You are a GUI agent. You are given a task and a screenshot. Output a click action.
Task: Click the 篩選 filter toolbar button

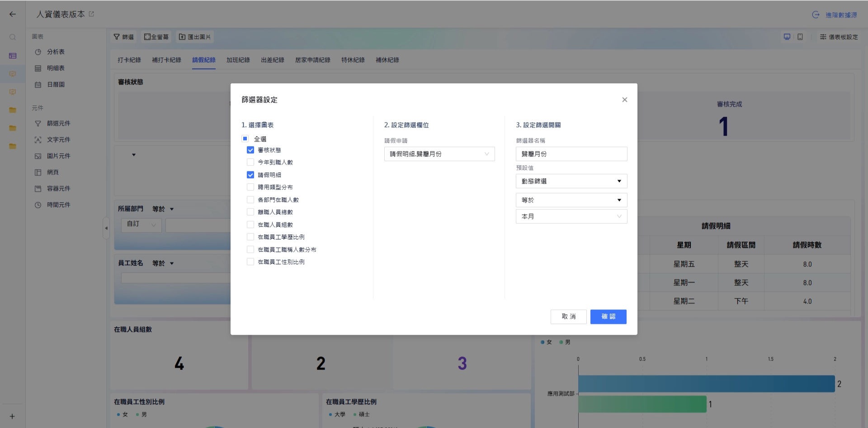(123, 37)
